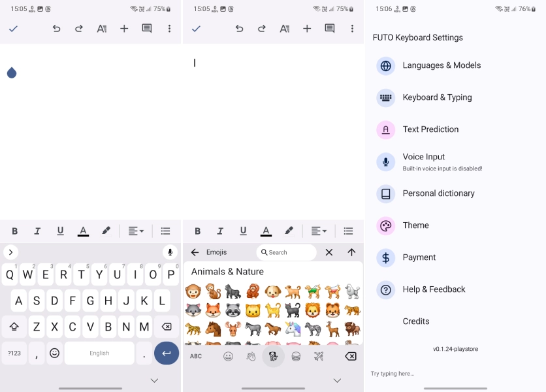The image size is (546, 392).
Task: Toggle bold in emoji keyboard screen format bar
Action: tap(197, 231)
